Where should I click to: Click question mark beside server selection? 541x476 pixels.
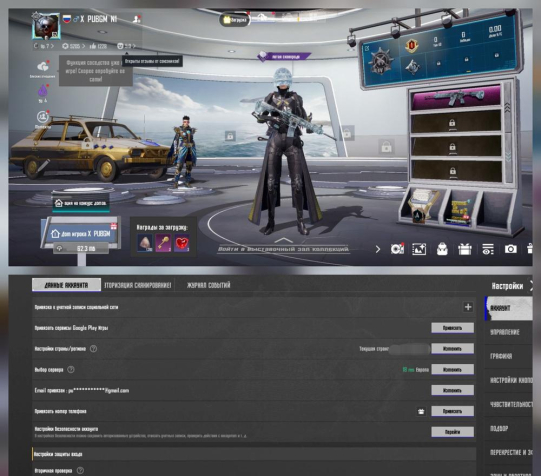71,369
